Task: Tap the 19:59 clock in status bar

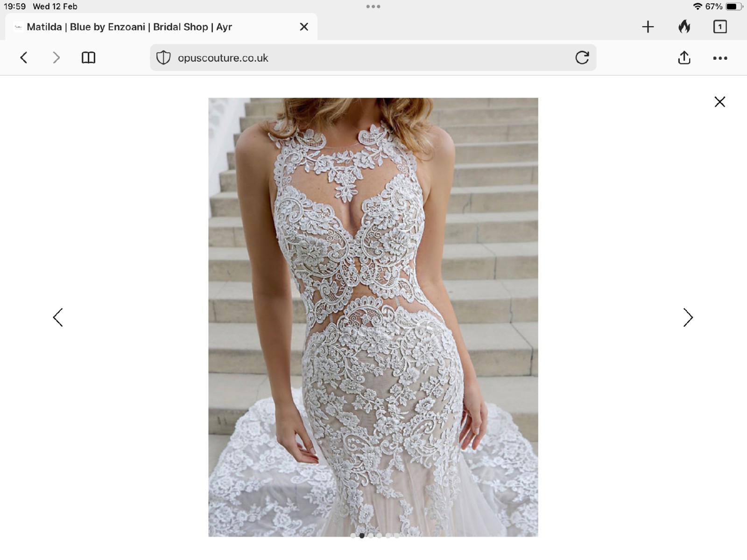Action: tap(15, 7)
